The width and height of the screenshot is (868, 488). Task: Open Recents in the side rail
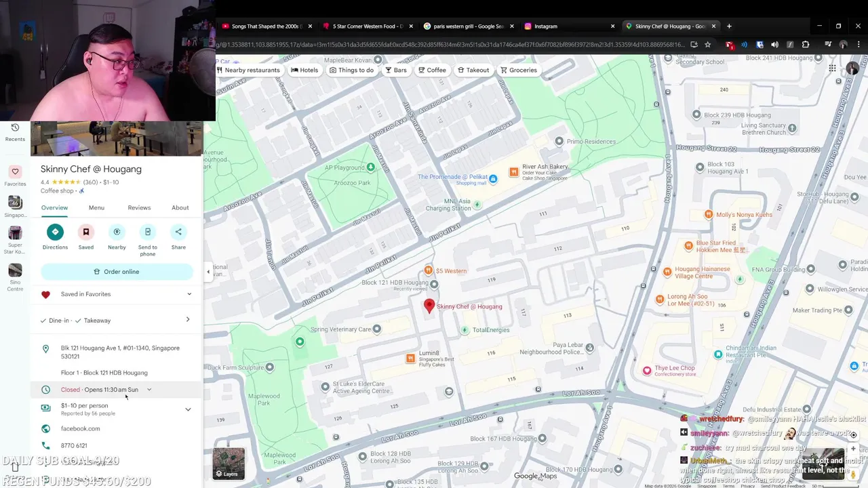click(15, 131)
